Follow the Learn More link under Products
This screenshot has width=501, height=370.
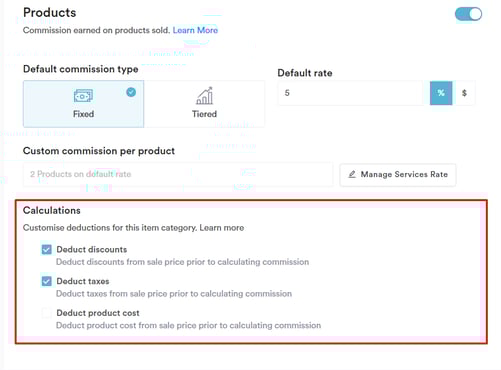[x=195, y=30]
